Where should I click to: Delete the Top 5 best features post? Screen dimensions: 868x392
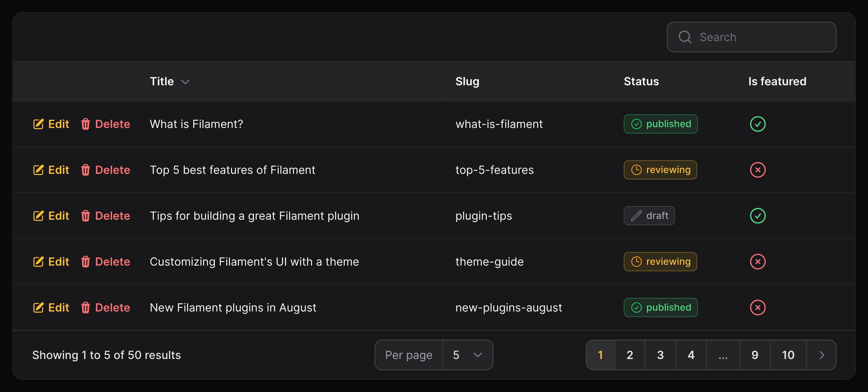point(106,170)
